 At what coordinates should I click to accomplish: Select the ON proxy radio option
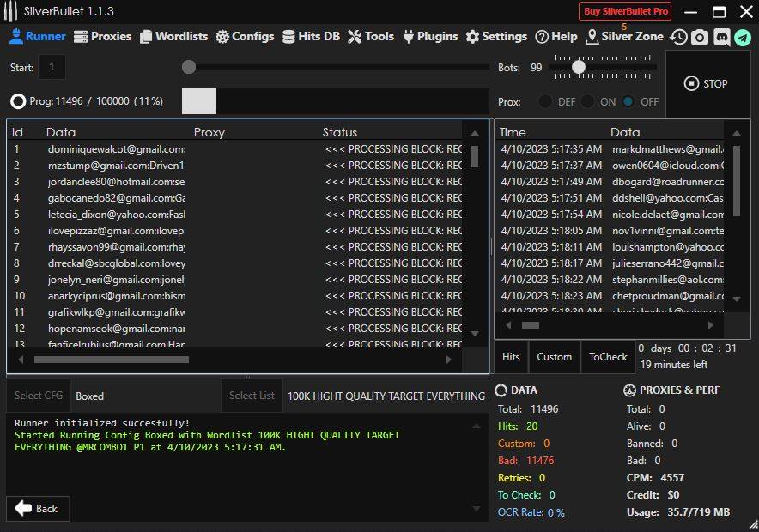pyautogui.click(x=588, y=101)
